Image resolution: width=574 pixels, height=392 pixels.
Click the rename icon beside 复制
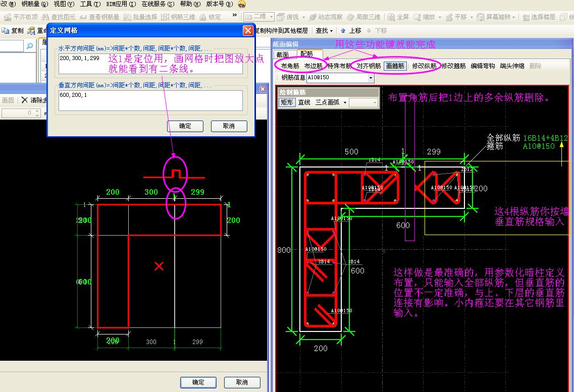(x=31, y=31)
